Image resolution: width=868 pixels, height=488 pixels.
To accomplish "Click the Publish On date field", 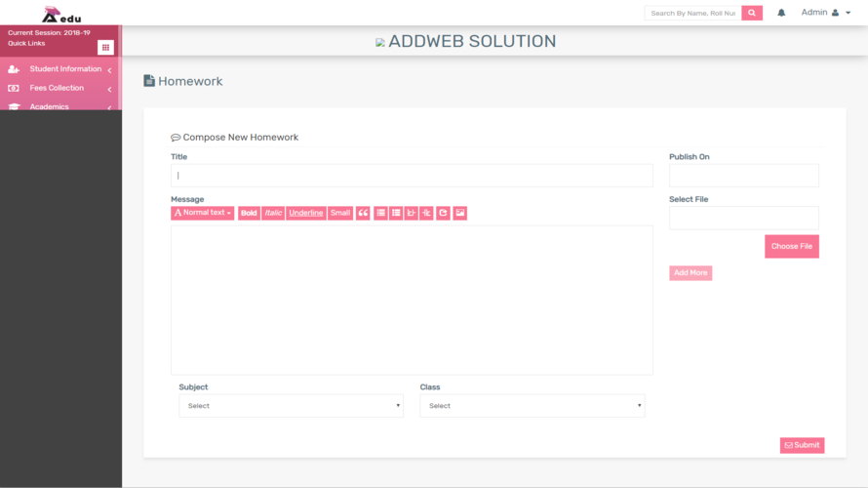I will pos(744,176).
